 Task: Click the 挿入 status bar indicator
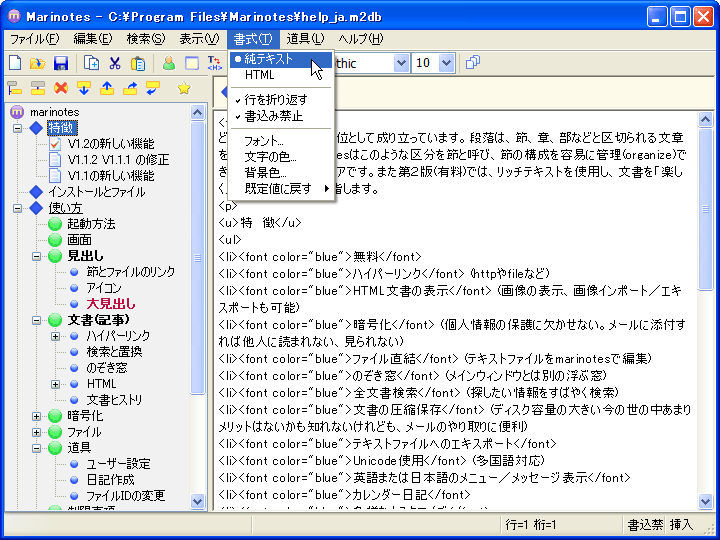click(681, 524)
